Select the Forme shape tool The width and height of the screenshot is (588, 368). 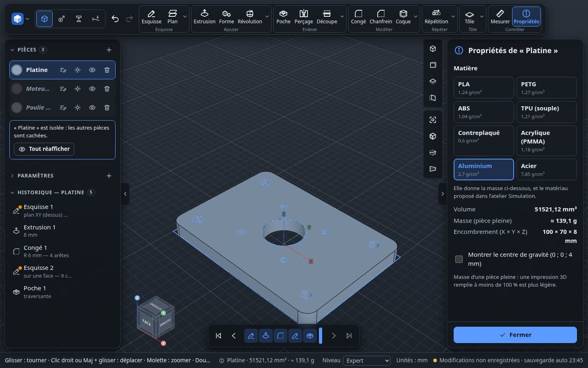(227, 17)
